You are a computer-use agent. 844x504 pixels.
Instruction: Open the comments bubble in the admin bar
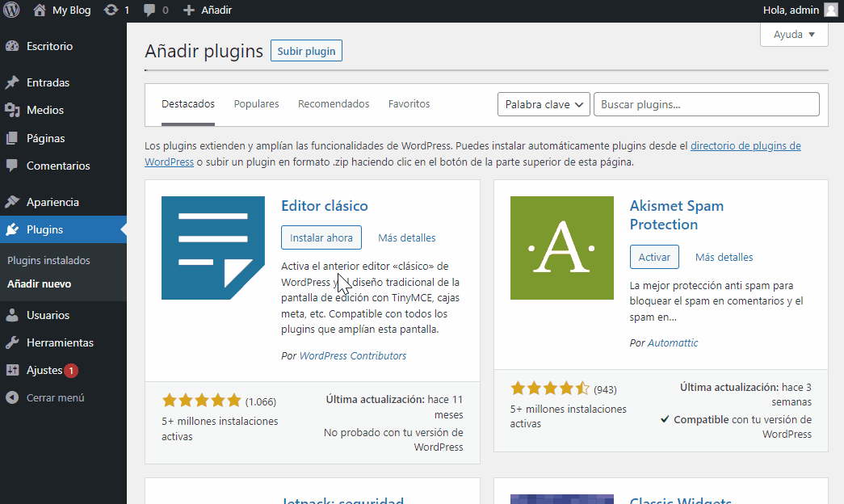pos(149,10)
